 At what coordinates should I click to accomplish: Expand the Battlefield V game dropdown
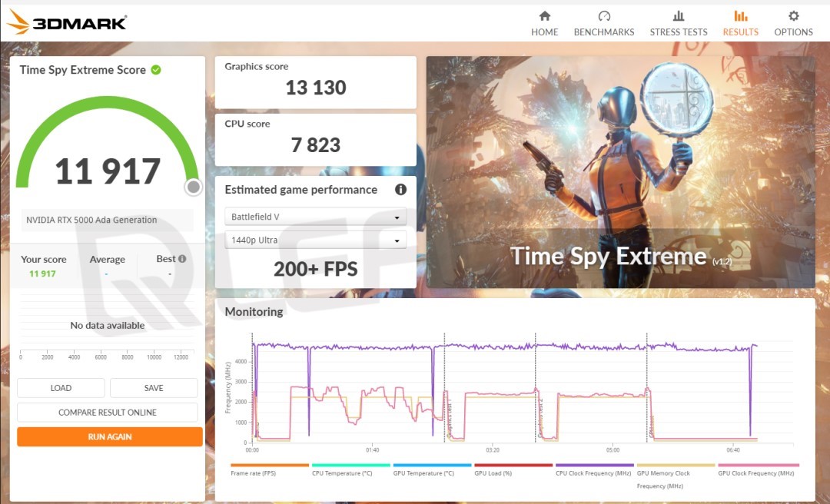(x=315, y=217)
